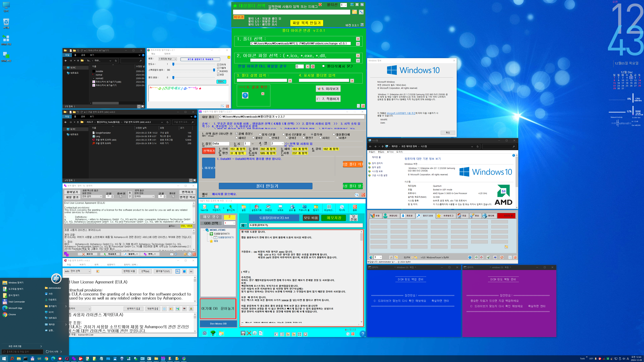644x362 pixels.
Task: Open 보기 tab in 구글 번역 도우미 explorer
Action: click(92, 116)
